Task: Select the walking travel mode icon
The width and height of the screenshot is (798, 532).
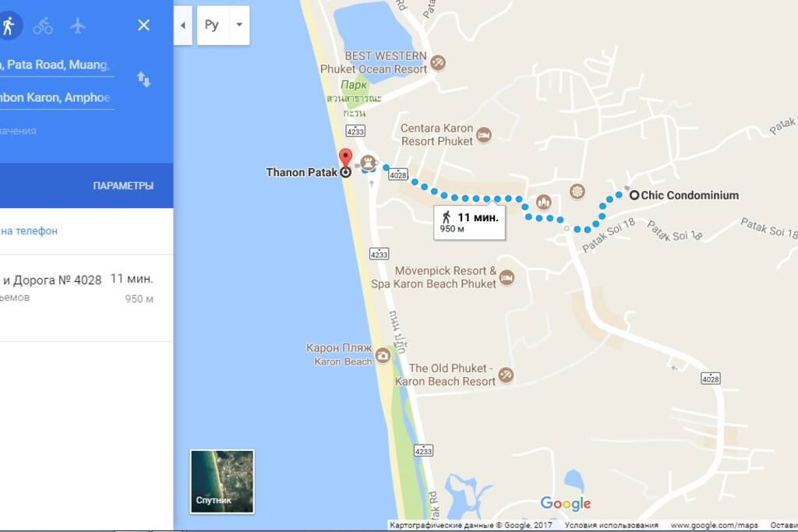Action: [8, 26]
